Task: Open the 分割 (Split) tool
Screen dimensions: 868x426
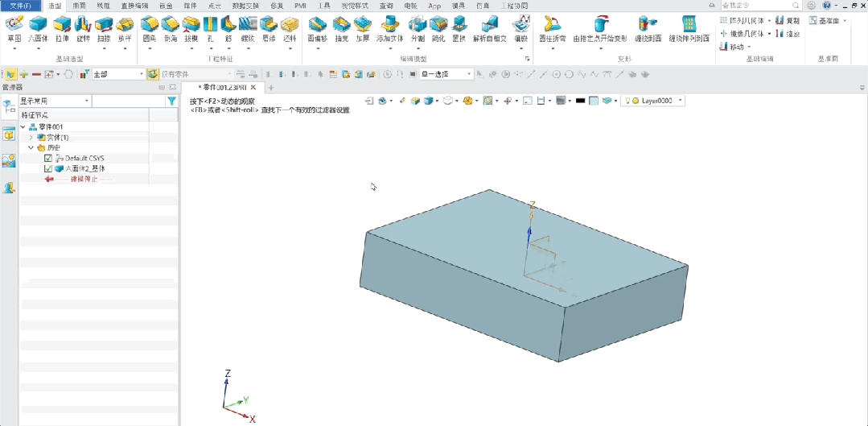Action: (x=418, y=28)
